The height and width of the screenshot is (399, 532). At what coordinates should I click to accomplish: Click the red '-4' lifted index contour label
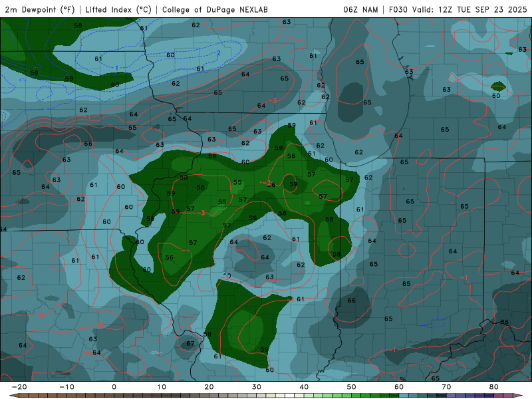[x=88, y=353]
